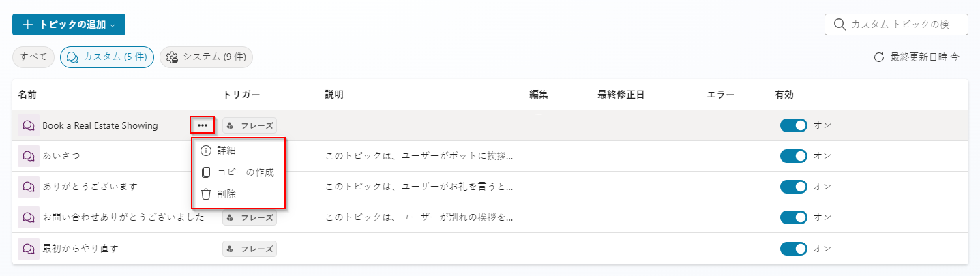Open the Book a Real Estate Showing topic
980x276 pixels.
pyautogui.click(x=100, y=125)
